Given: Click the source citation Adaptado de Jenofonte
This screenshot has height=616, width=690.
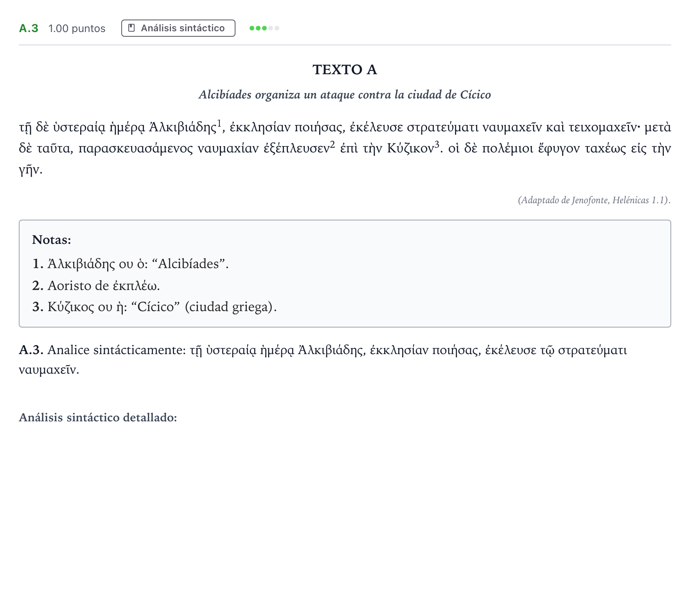Looking at the screenshot, I should click(594, 200).
